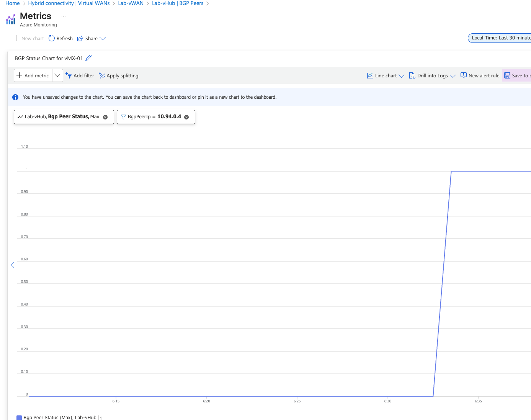Image resolution: width=531 pixels, height=420 pixels.
Task: Click the 6:30 time axis label
Action: 388,401
